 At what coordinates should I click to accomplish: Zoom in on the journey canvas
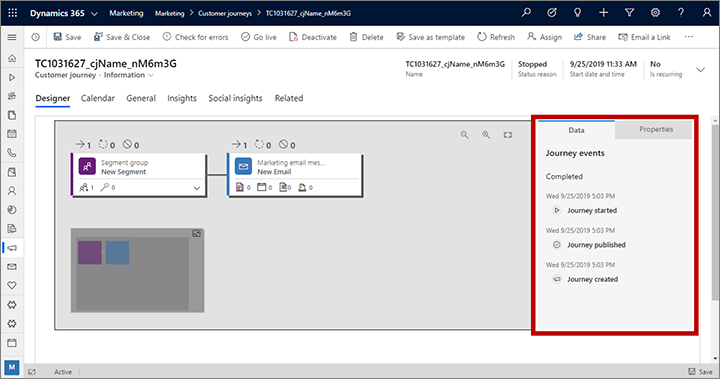click(486, 135)
